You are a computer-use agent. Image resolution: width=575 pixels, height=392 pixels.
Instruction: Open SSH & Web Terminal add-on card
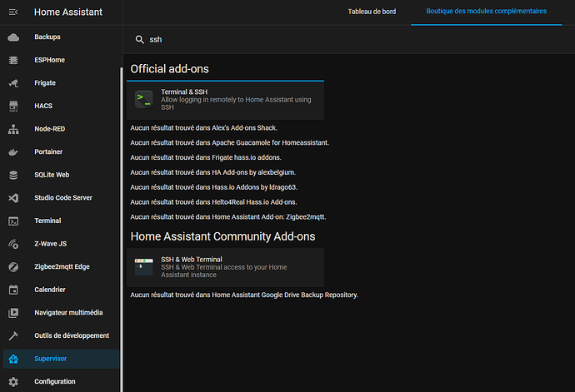pyautogui.click(x=225, y=267)
